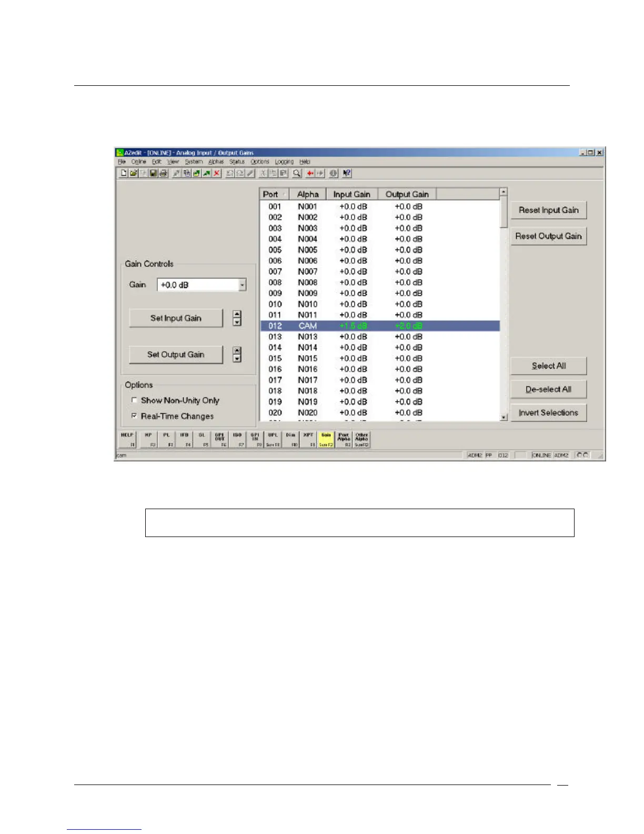Click the red left arrow toolbar icon
Viewport: 644px width, 834px height.
coord(310,173)
